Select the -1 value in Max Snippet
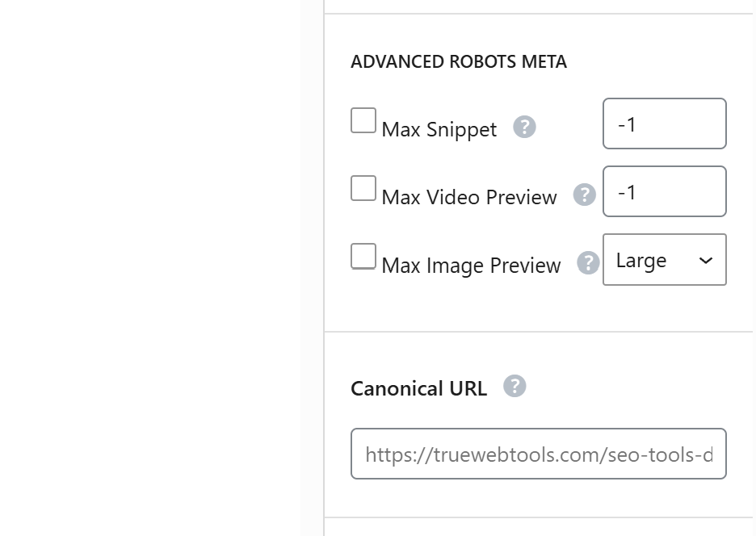Viewport: 756px width, 536px height. click(x=627, y=124)
